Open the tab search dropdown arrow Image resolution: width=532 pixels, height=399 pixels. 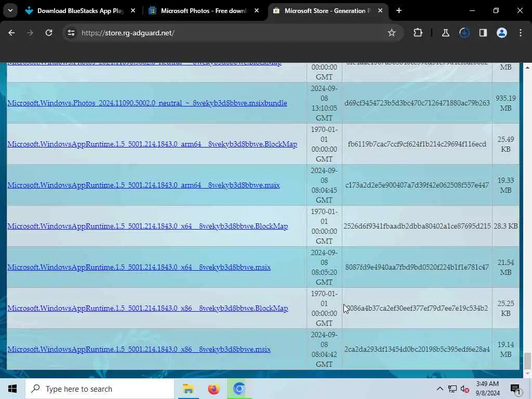(10, 10)
